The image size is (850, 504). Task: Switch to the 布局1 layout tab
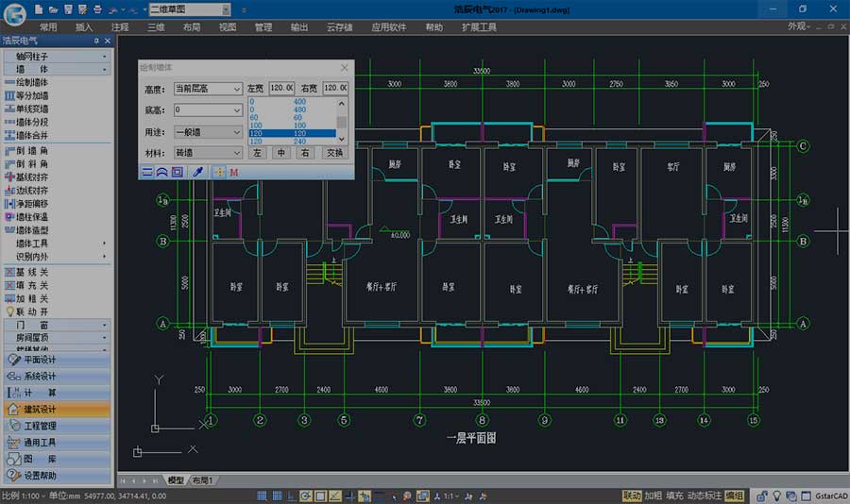(x=203, y=480)
